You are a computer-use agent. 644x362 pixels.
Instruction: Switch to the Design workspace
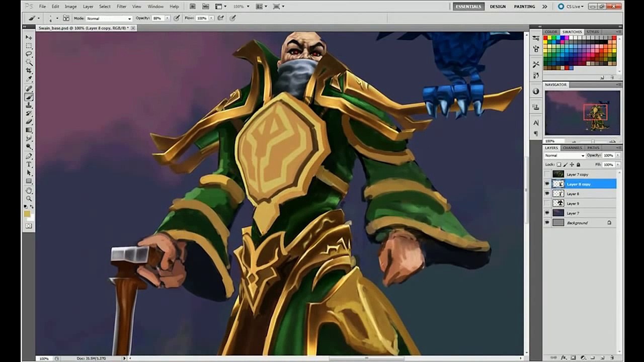click(x=498, y=7)
